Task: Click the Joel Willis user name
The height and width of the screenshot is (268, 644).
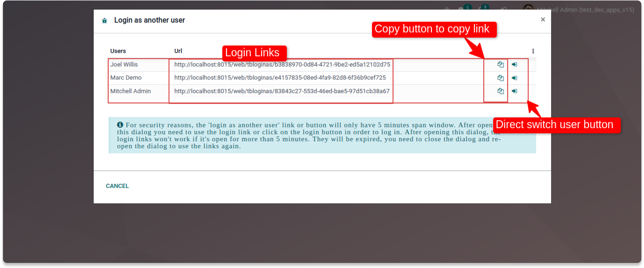Action: [x=124, y=65]
